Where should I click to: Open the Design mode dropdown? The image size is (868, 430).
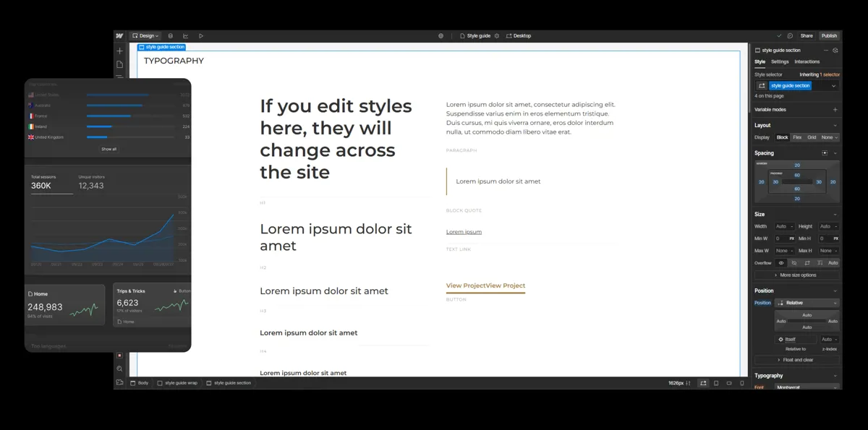coord(145,35)
